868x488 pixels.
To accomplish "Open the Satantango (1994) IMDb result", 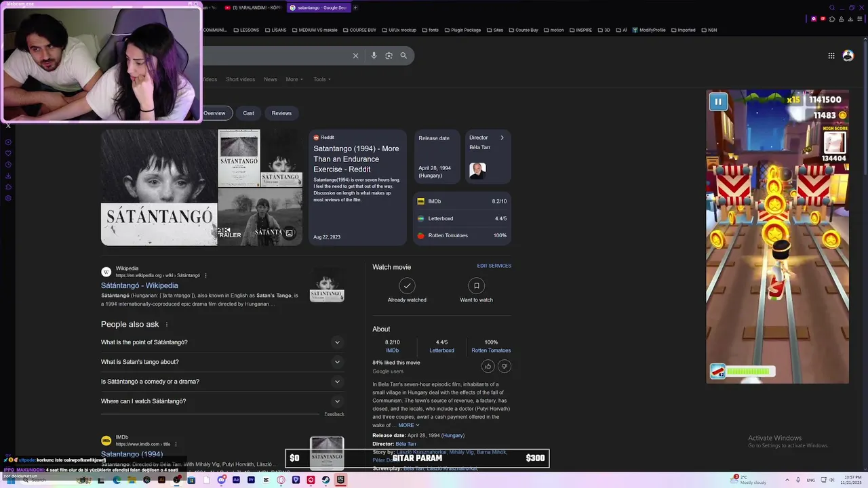I will tap(132, 453).
